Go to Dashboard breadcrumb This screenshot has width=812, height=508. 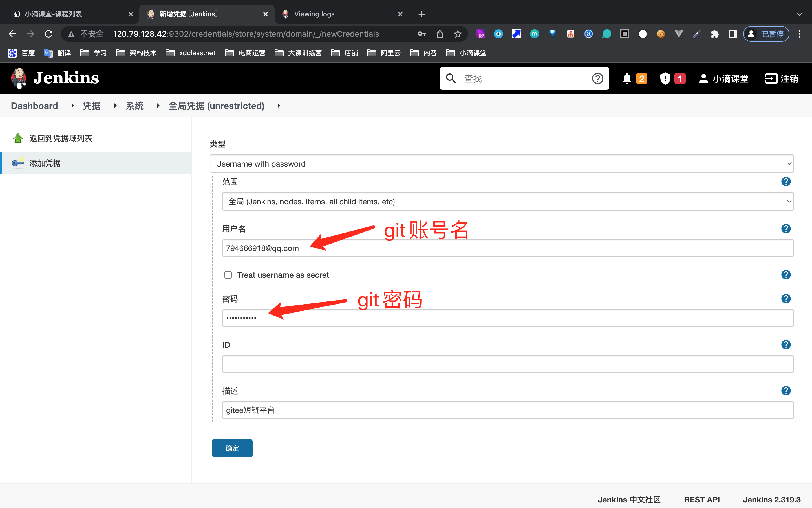point(34,106)
